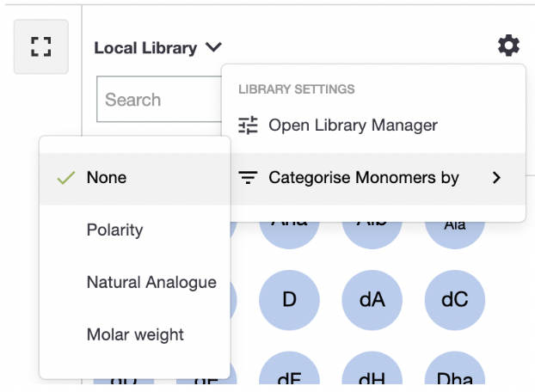535x392 pixels.
Task: Expand submenu arrow of Categorise Monomers by
Action: [x=496, y=178]
